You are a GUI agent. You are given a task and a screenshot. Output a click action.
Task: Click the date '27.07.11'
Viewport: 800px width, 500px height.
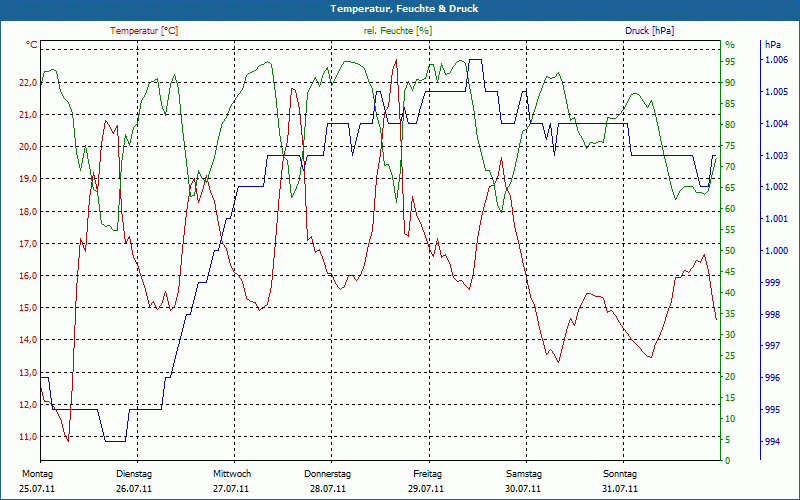(231, 489)
